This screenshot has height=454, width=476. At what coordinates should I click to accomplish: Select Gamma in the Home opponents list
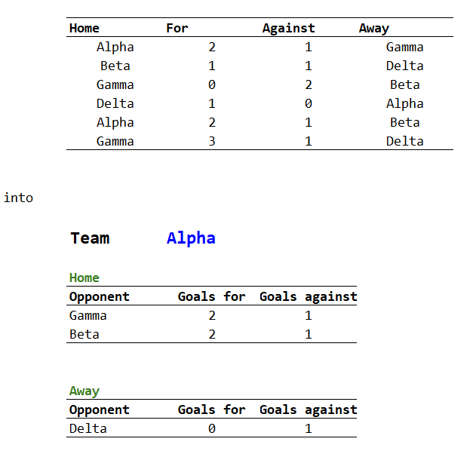click(x=88, y=315)
